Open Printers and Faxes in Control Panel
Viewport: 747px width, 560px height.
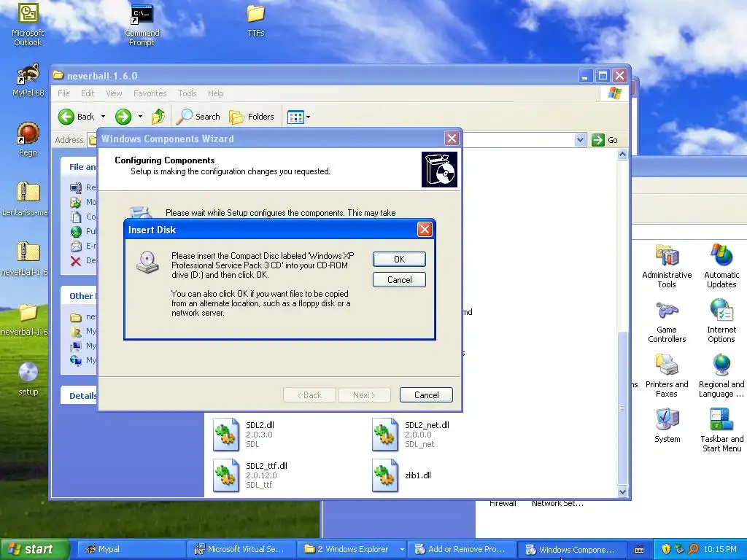click(667, 376)
